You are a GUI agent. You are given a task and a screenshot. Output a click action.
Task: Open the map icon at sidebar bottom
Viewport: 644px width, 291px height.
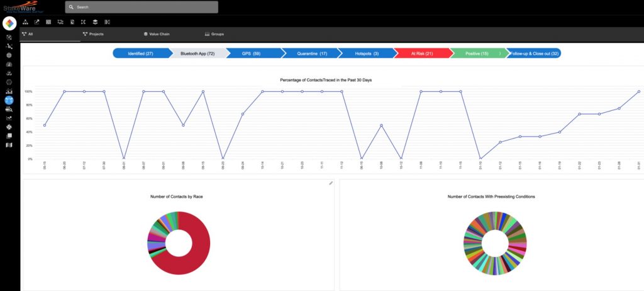(9, 145)
